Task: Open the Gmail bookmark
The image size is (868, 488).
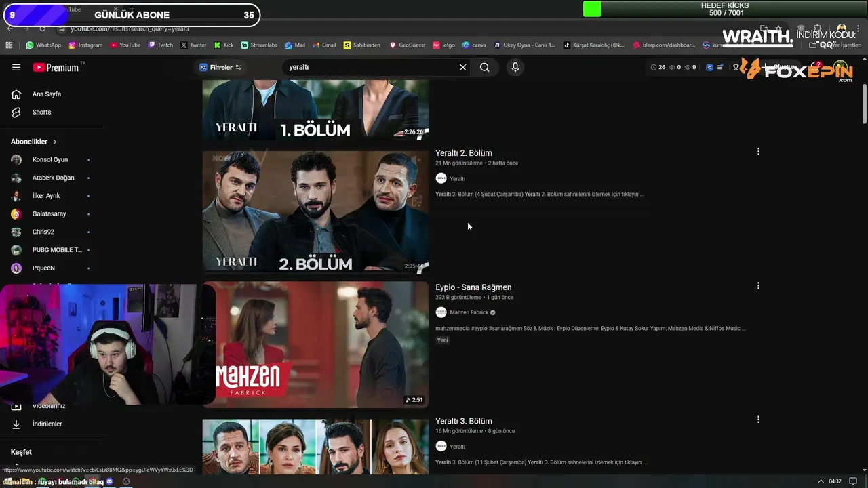Action: [324, 45]
